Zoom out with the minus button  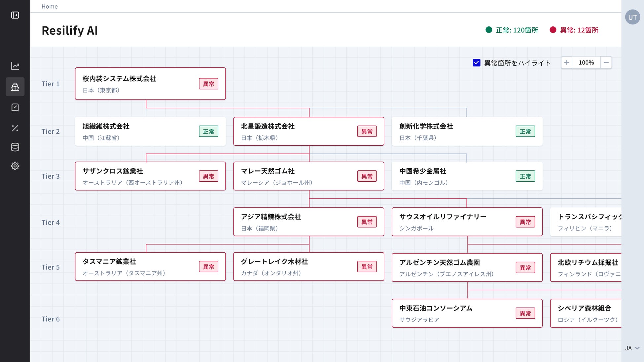click(x=606, y=62)
